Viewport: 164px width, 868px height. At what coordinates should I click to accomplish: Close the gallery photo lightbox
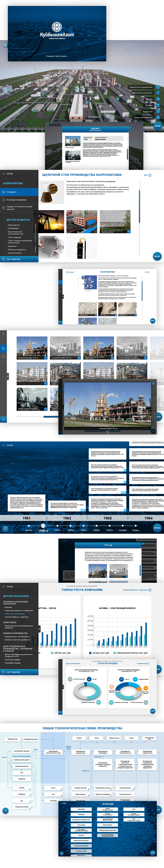(x=153, y=384)
